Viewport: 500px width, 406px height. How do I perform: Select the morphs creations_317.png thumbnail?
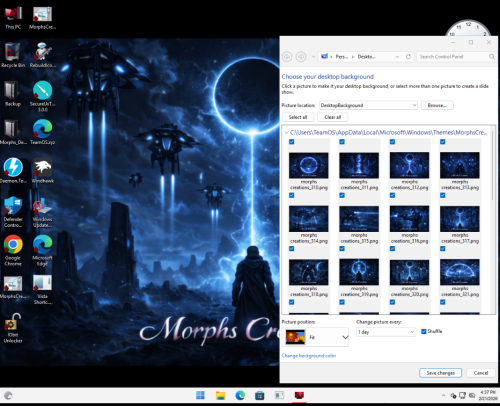(x=460, y=219)
